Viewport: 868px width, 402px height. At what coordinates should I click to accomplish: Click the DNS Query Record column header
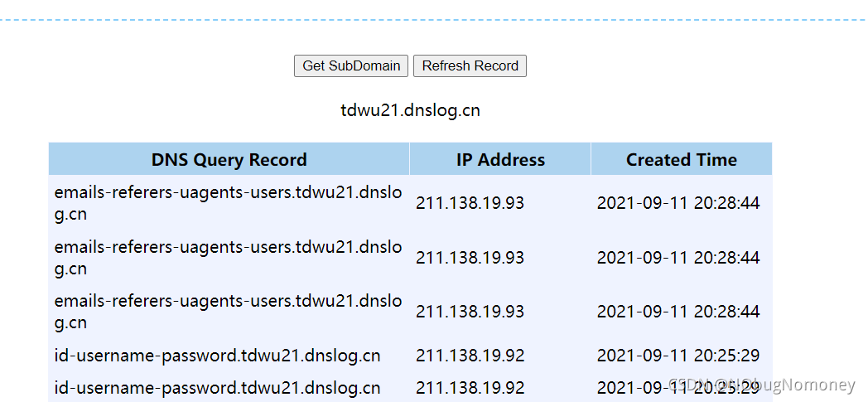[x=229, y=159]
